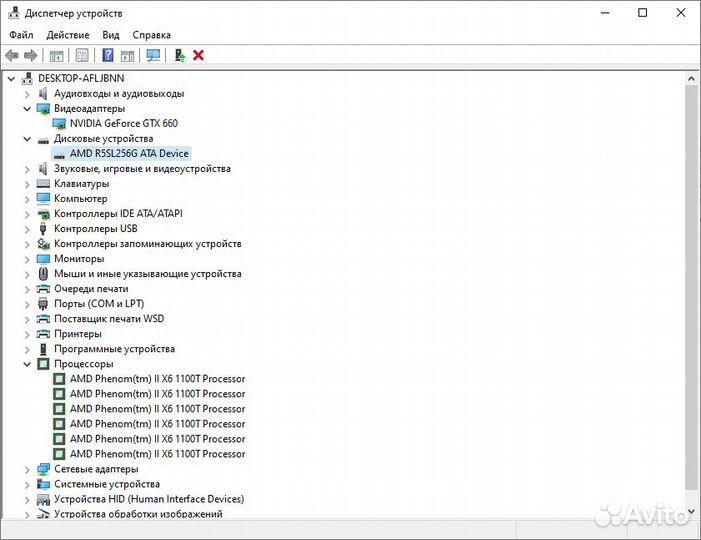Expand the Клавиатуры category arrow
The image size is (701, 540).
(x=27, y=184)
